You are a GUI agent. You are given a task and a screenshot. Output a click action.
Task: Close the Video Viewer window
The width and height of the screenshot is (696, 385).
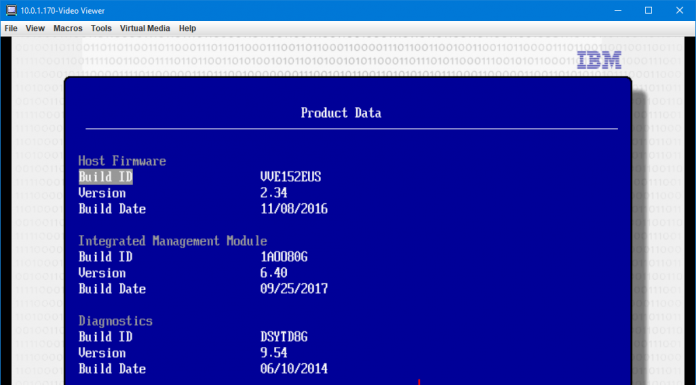click(x=680, y=10)
